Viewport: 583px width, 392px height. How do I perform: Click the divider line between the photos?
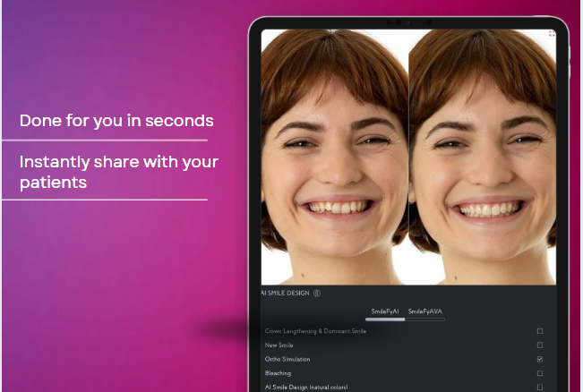[408, 157]
